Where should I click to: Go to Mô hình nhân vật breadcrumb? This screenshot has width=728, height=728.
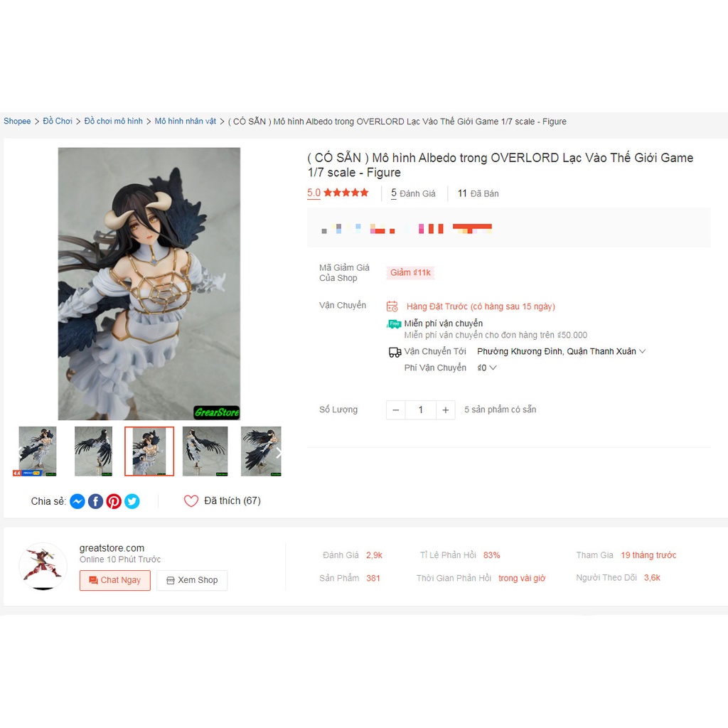(186, 121)
